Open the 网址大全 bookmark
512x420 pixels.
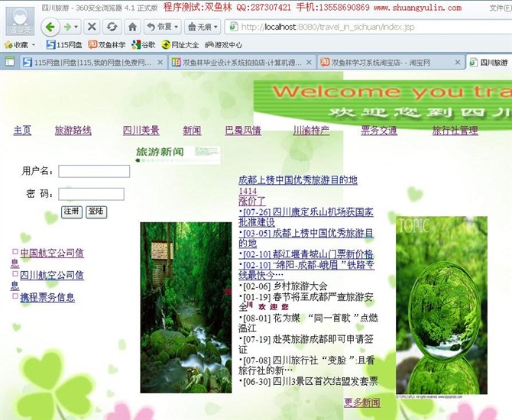pos(180,45)
